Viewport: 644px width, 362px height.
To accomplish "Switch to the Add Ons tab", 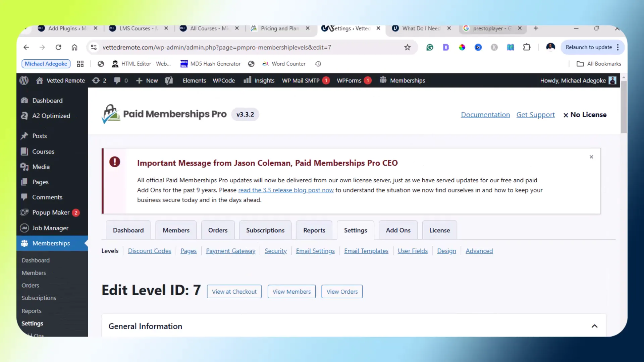I will (x=398, y=230).
